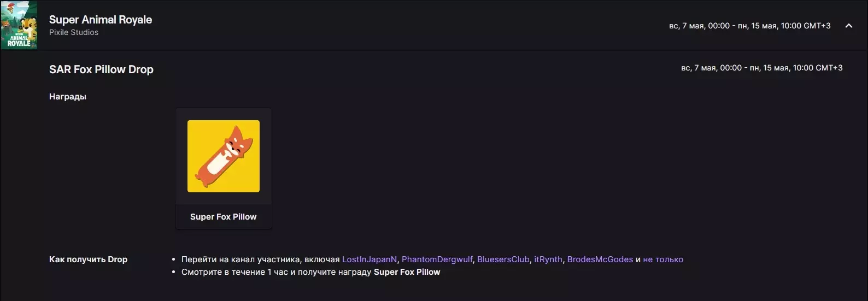Viewport: 868px width, 301px height.
Task: Select the SAR Fox Pillow Drop heading
Action: coord(101,69)
